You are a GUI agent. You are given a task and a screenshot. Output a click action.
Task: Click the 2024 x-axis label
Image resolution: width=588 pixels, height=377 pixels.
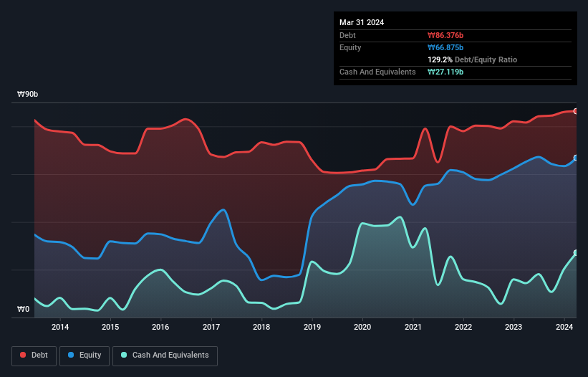tap(564, 327)
